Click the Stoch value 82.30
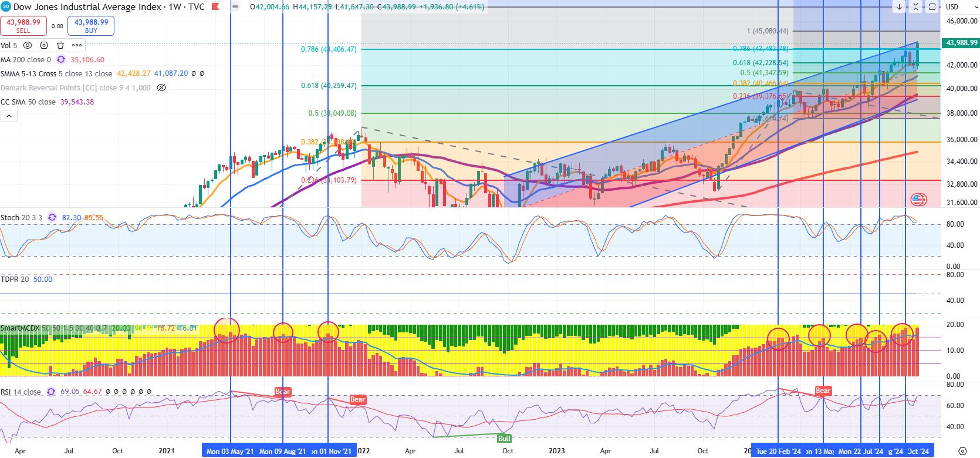Screen dimensions: 980x458 coord(72,217)
